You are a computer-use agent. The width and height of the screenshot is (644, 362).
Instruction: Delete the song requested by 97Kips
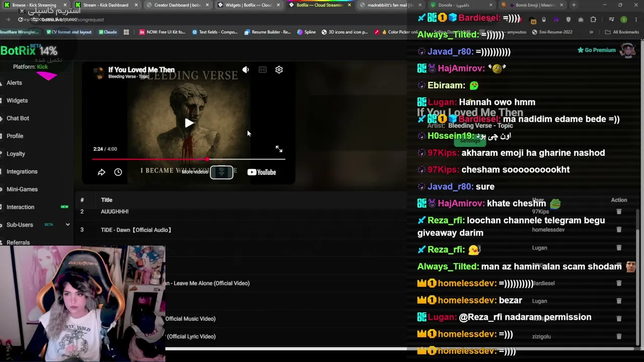[619, 212]
